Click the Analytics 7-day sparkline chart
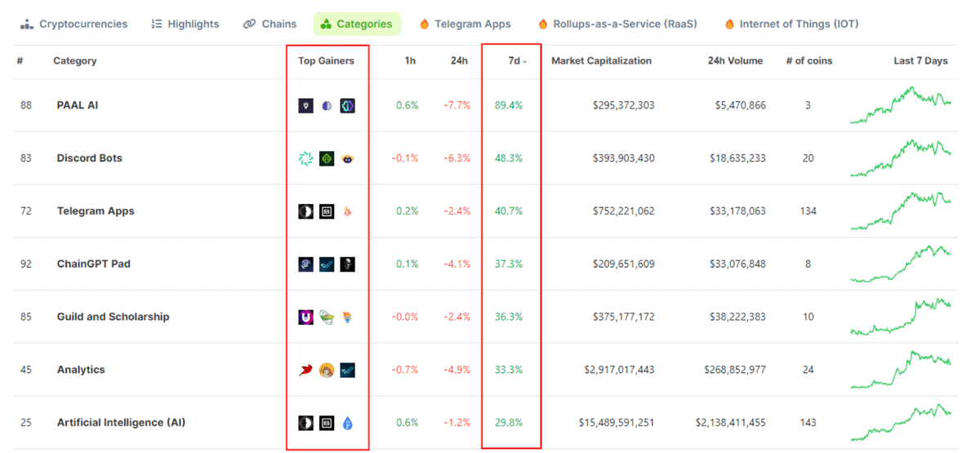Viewport: 980px width, 453px height. [x=900, y=370]
